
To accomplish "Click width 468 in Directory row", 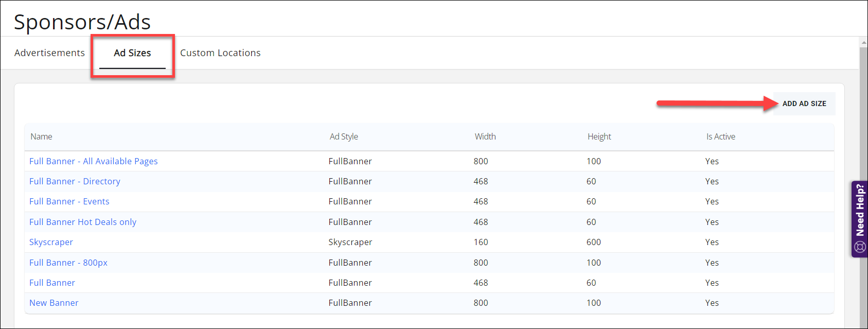I will coord(481,181).
